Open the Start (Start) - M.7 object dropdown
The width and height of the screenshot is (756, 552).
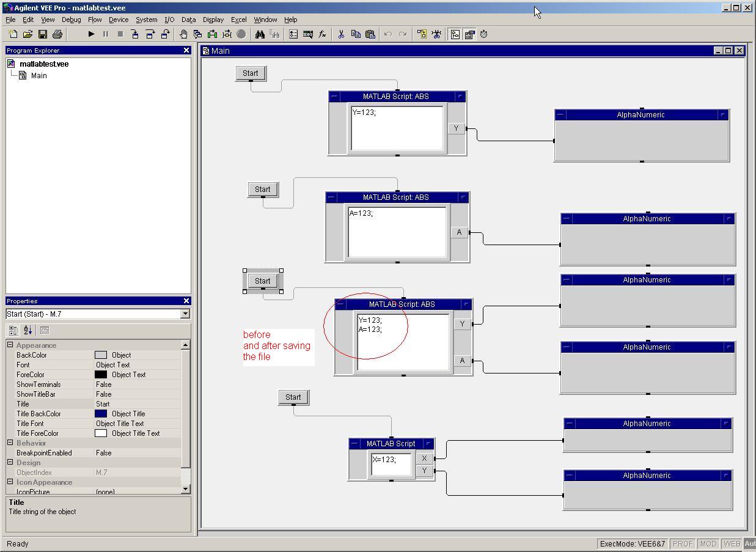[185, 314]
